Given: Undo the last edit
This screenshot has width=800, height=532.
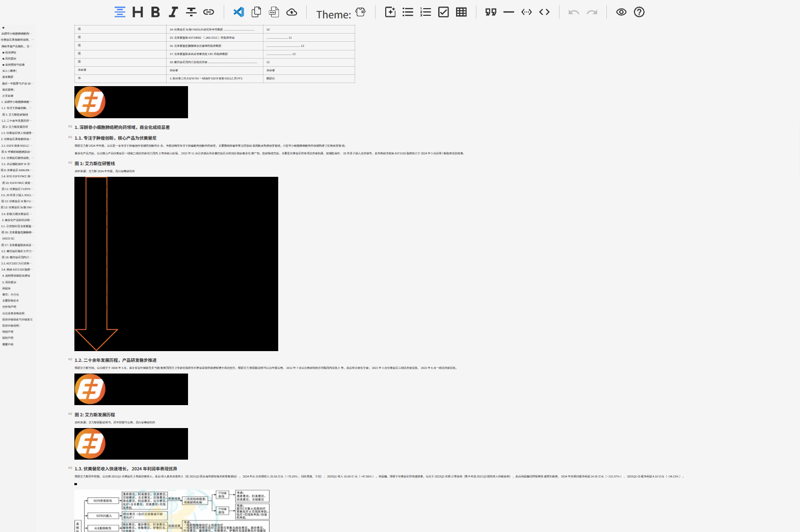Looking at the screenshot, I should click(x=574, y=12).
